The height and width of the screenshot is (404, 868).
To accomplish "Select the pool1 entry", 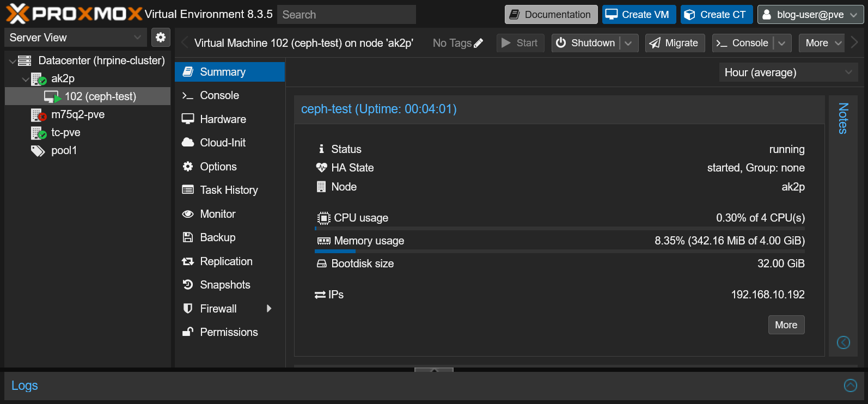I will 88,151.
